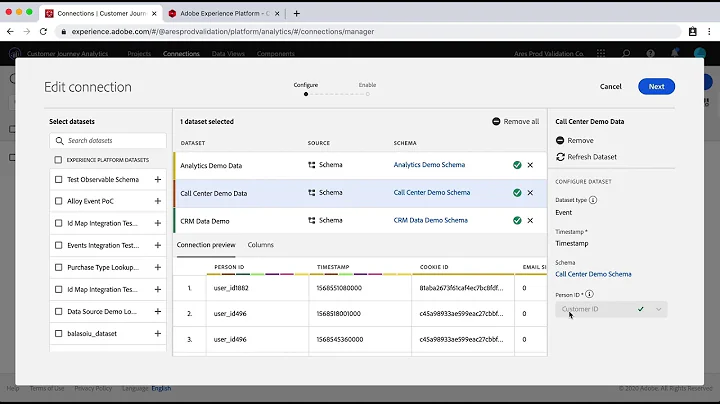Click Person ID info icon
Viewport: 720px width, 404px height.
(589, 294)
